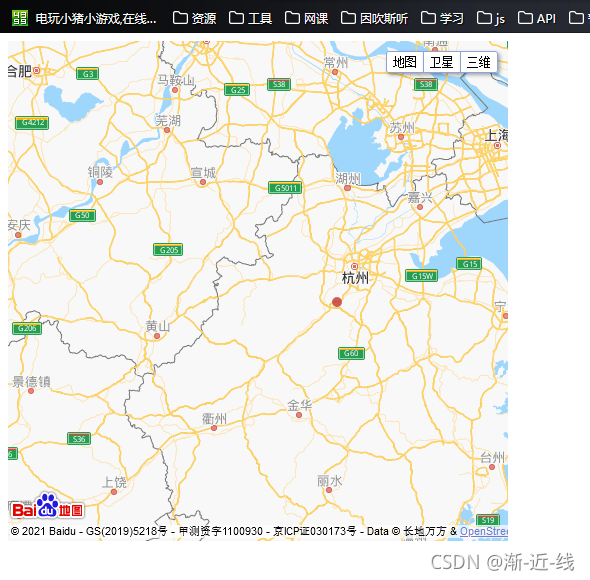Open the 因吹斯听 bookmark folder

click(374, 18)
